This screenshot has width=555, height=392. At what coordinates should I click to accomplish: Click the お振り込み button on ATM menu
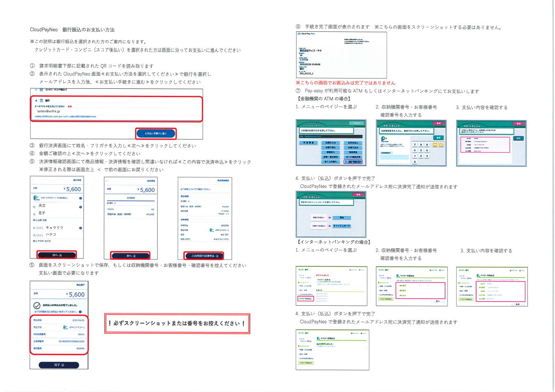(x=353, y=147)
